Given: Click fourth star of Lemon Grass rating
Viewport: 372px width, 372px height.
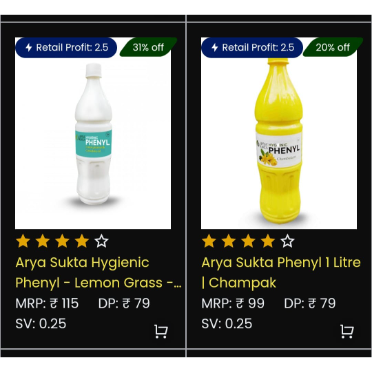Looking at the screenshot, I should pos(82,241).
